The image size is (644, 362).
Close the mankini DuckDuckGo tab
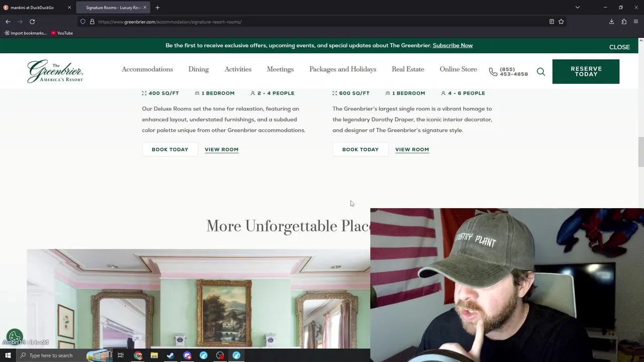click(x=69, y=8)
